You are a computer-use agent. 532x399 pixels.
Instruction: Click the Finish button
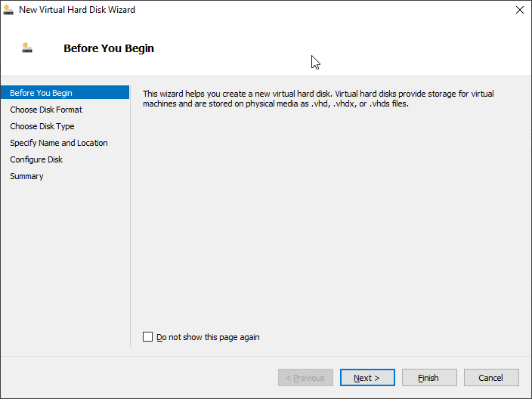click(429, 378)
